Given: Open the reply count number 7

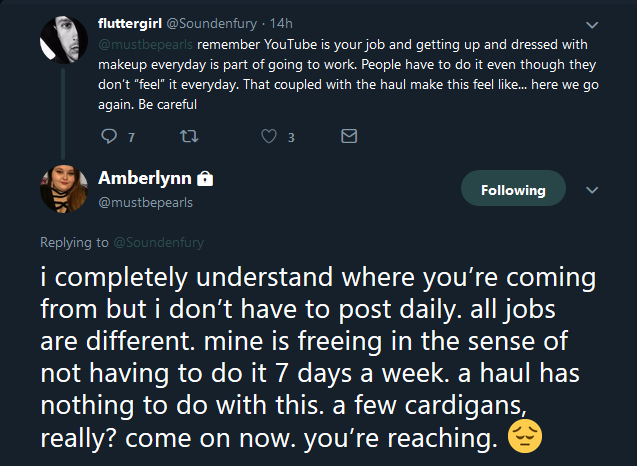Looking at the screenshot, I should coord(131,138).
